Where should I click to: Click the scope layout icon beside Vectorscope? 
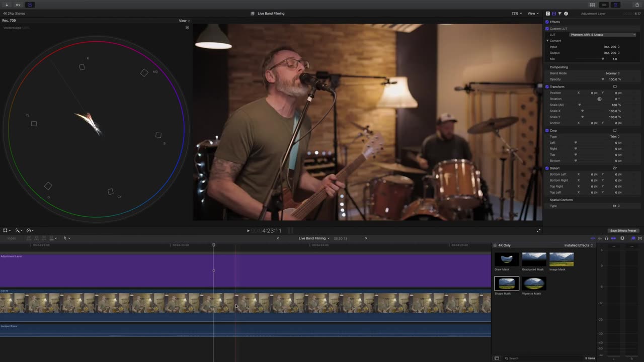pyautogui.click(x=187, y=28)
